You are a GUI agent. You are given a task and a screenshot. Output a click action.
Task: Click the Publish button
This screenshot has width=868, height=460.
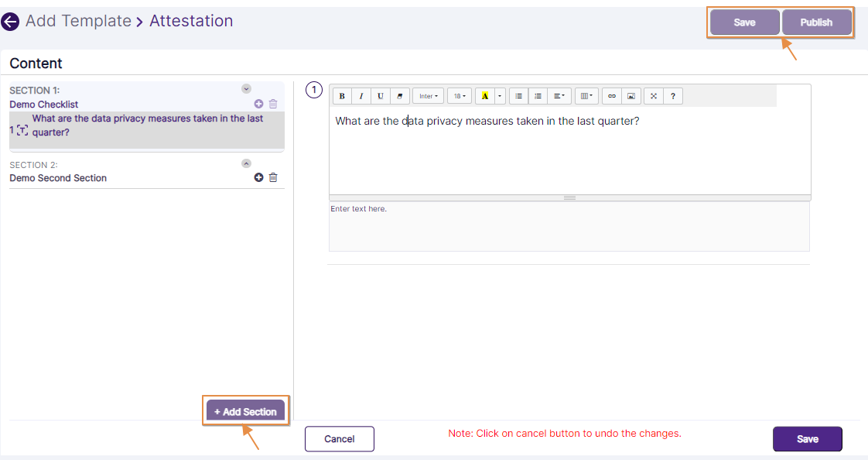click(x=817, y=22)
